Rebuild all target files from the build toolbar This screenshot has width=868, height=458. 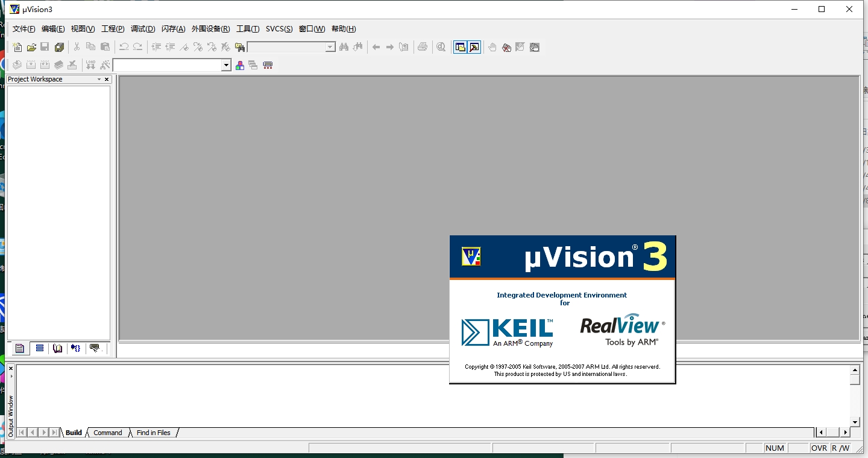pos(45,65)
